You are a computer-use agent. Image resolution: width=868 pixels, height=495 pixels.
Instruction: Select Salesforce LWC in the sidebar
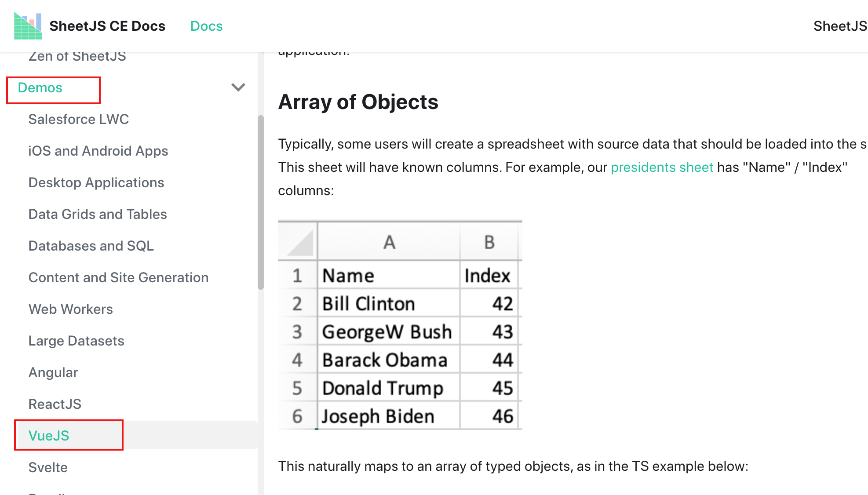(79, 119)
